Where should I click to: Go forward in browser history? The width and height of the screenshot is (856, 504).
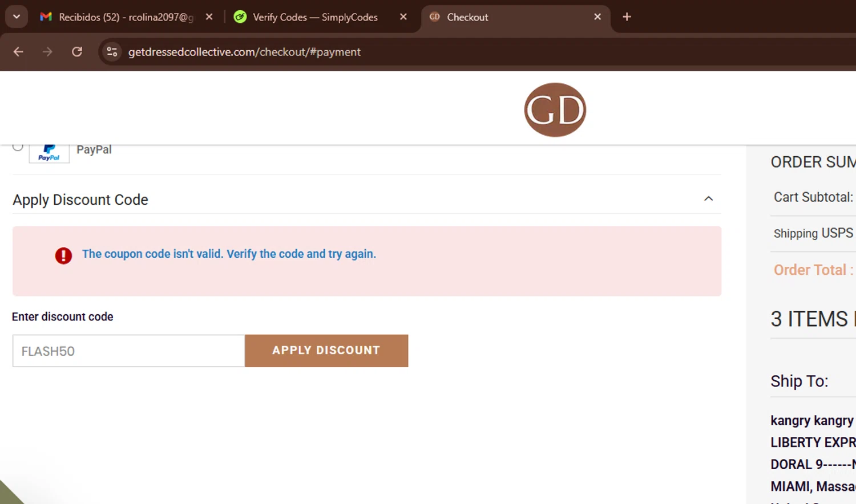coord(47,52)
